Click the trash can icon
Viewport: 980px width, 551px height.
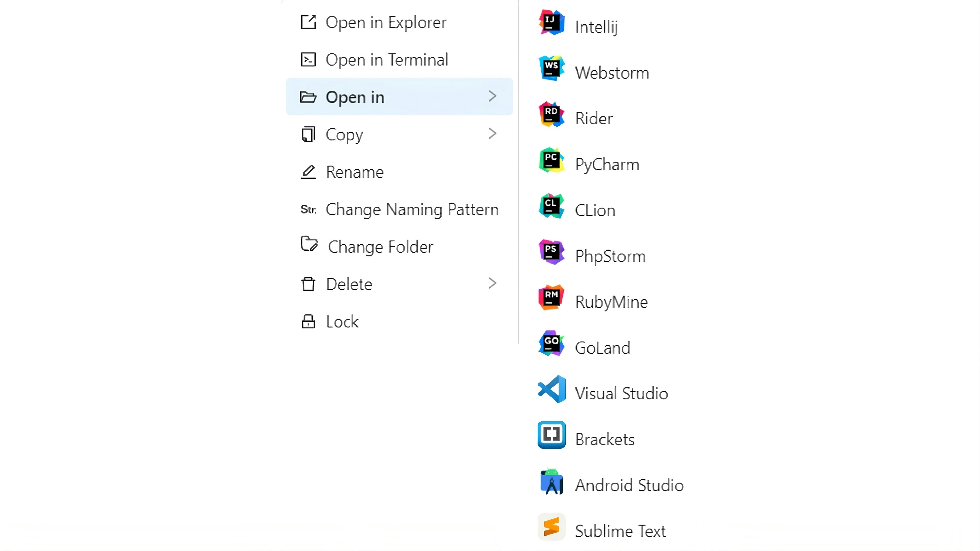[308, 284]
